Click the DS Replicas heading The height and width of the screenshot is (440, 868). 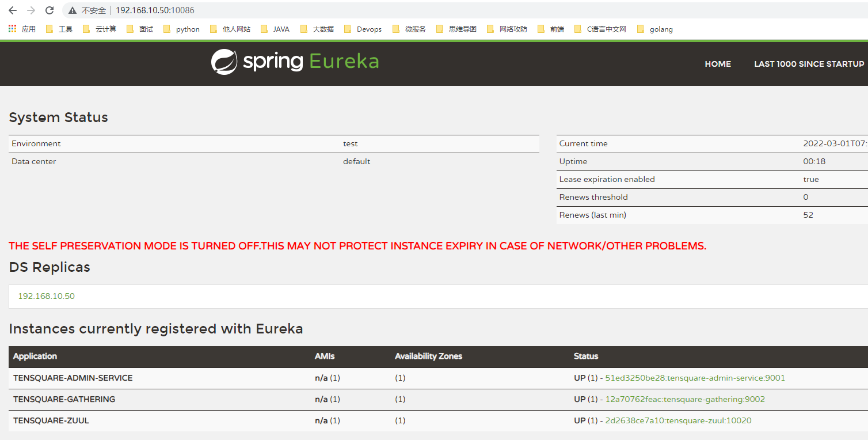click(x=50, y=267)
